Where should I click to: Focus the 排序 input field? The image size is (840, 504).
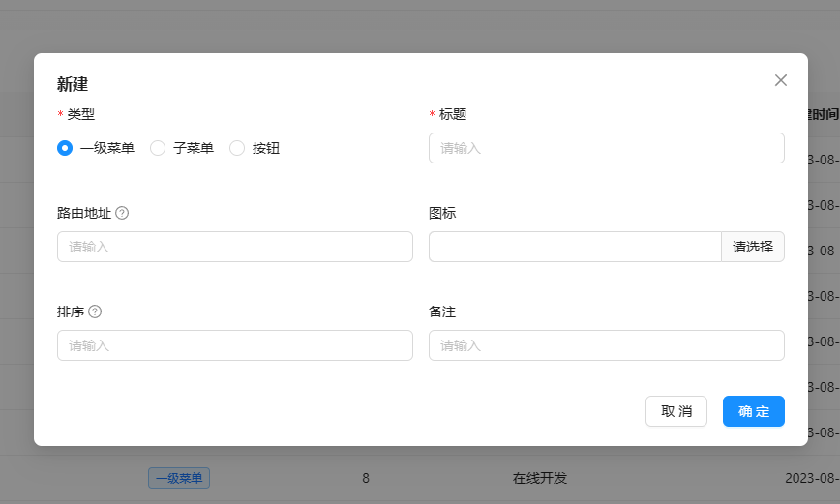235,345
